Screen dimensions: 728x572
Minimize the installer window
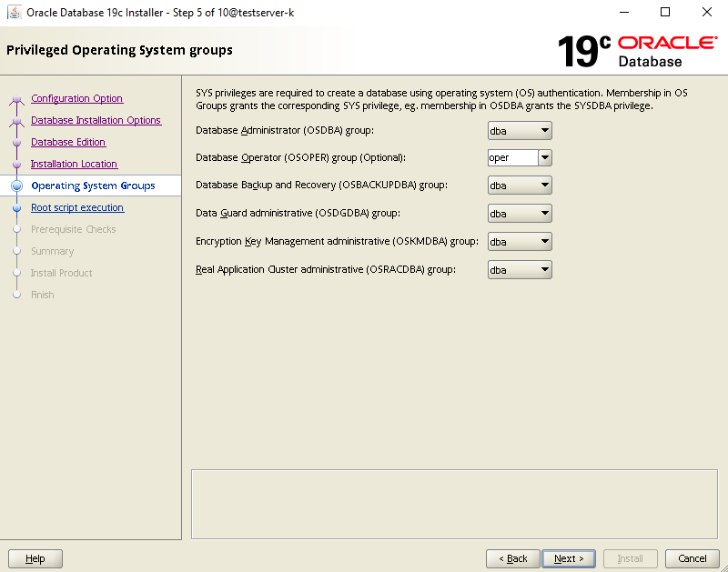coord(624,12)
